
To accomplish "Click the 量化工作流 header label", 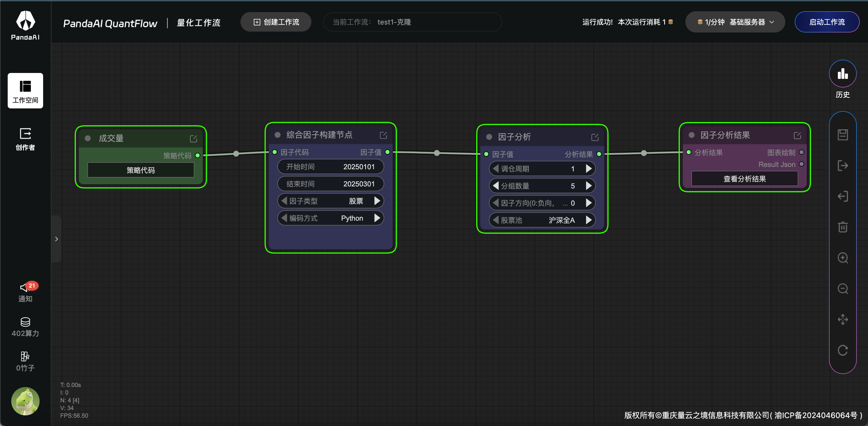I will 199,22.
